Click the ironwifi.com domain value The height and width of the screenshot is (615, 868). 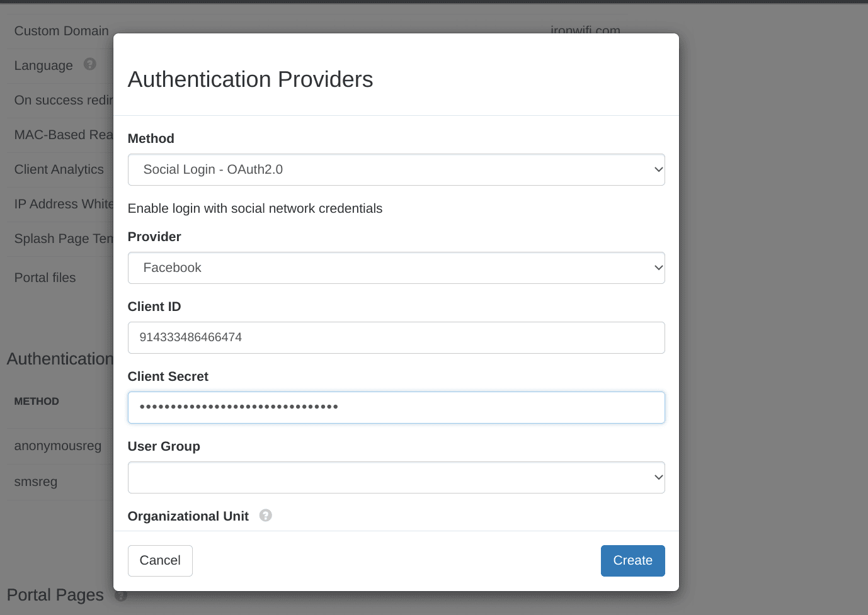coord(585,30)
